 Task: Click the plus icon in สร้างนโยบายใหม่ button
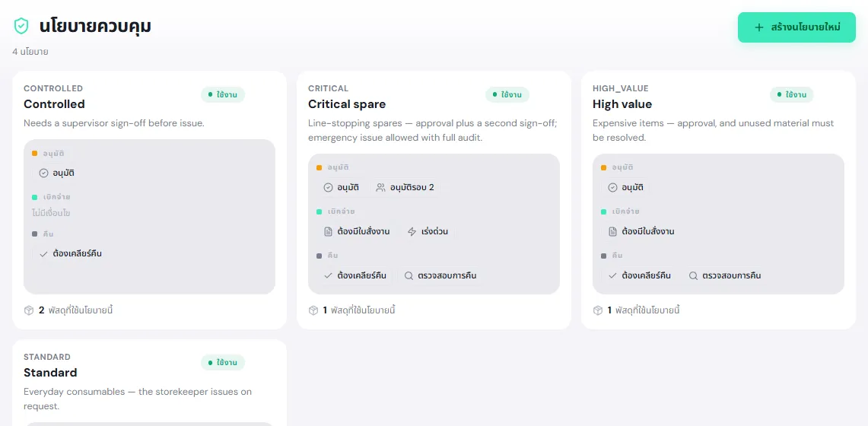point(759,27)
